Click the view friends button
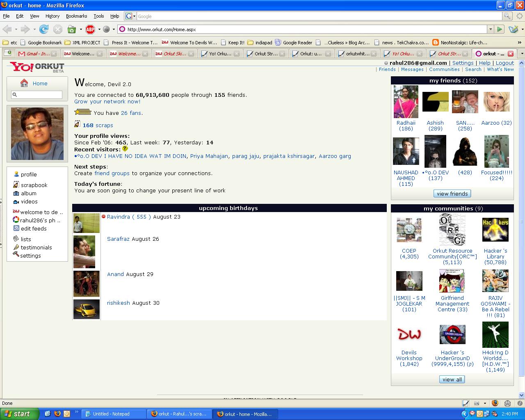Screen dimensions: 525x420 click(452, 194)
